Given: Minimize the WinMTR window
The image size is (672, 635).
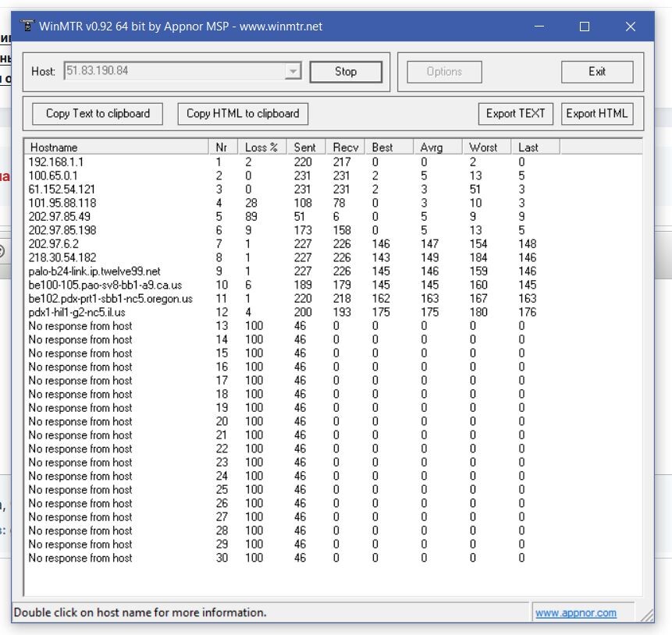Looking at the screenshot, I should [539, 27].
